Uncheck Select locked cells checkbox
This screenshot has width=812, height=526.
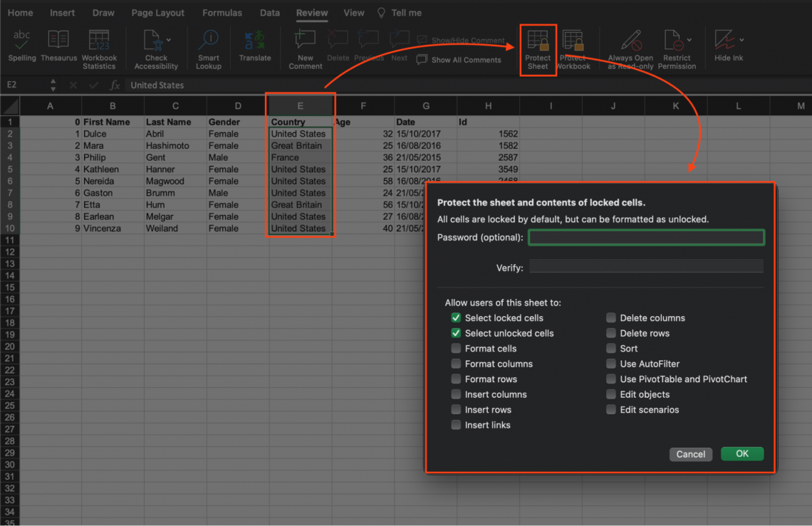pos(456,318)
